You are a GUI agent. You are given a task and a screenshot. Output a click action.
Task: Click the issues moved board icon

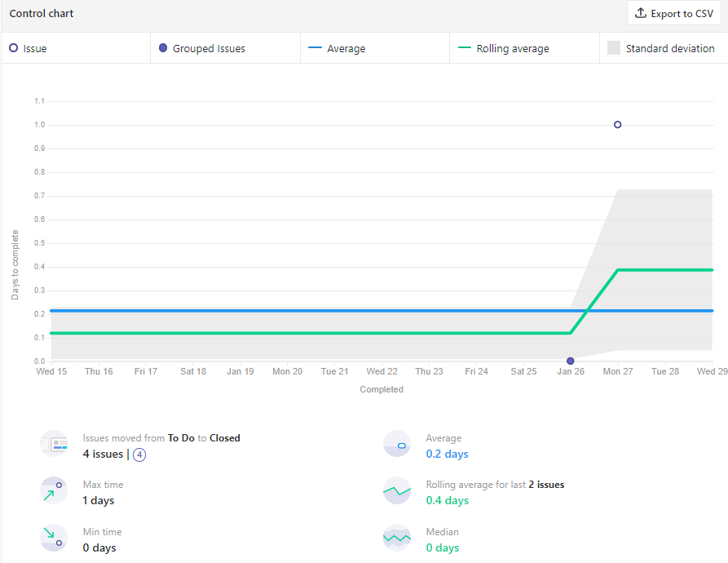point(54,445)
